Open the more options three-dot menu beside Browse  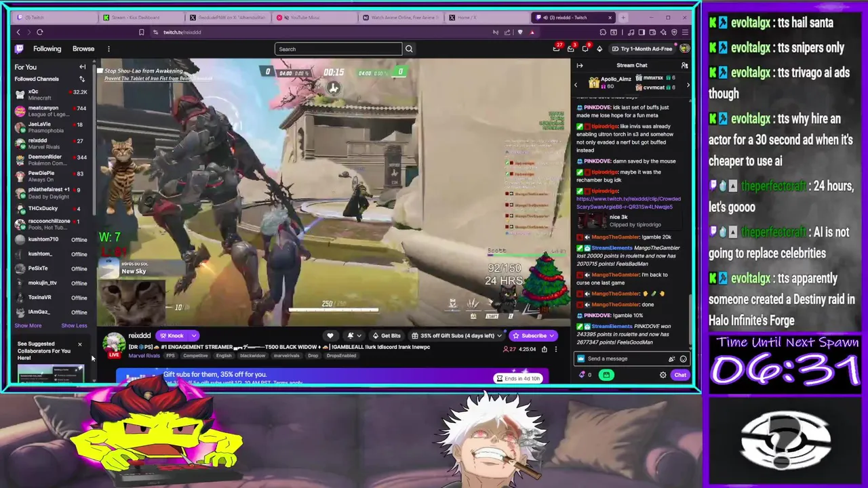(108, 49)
